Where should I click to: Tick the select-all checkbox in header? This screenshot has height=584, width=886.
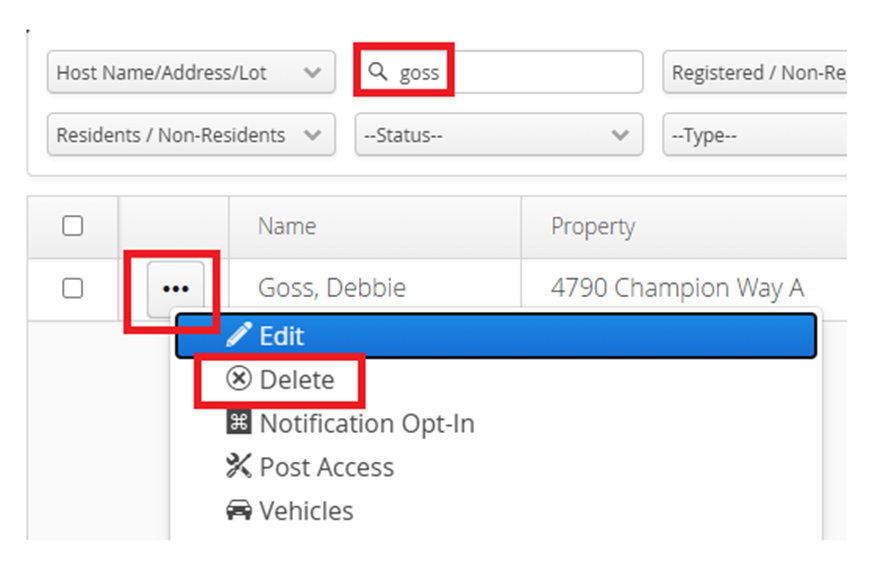73,226
